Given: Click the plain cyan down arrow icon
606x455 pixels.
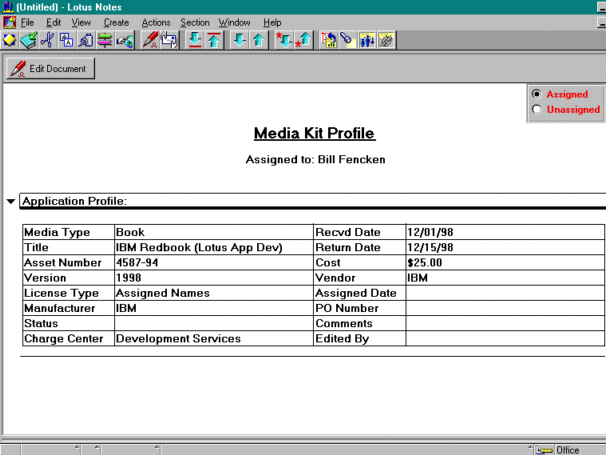Looking at the screenshot, I should 240,40.
